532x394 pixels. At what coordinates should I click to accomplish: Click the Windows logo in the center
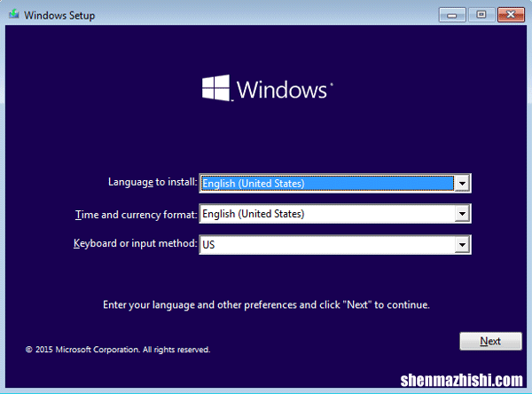268,89
